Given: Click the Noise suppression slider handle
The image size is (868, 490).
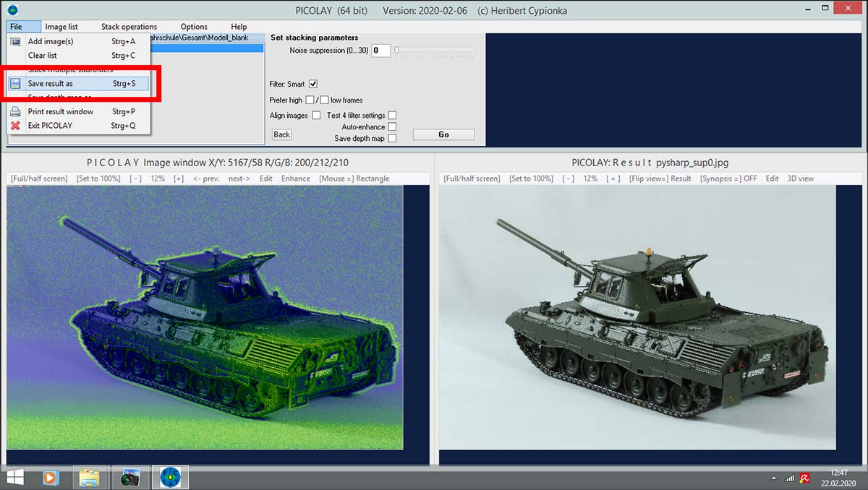Looking at the screenshot, I should tap(397, 51).
